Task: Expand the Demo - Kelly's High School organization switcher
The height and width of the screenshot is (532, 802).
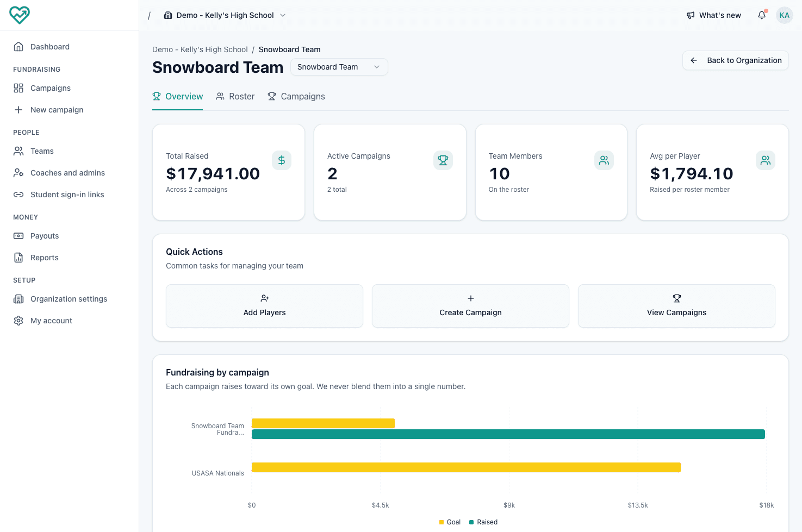Action: (225, 15)
